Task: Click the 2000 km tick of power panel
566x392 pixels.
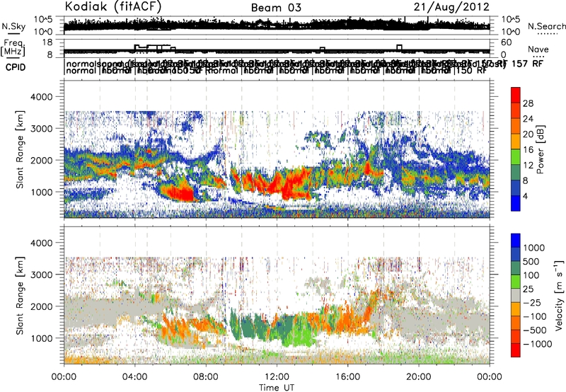Action: point(40,160)
